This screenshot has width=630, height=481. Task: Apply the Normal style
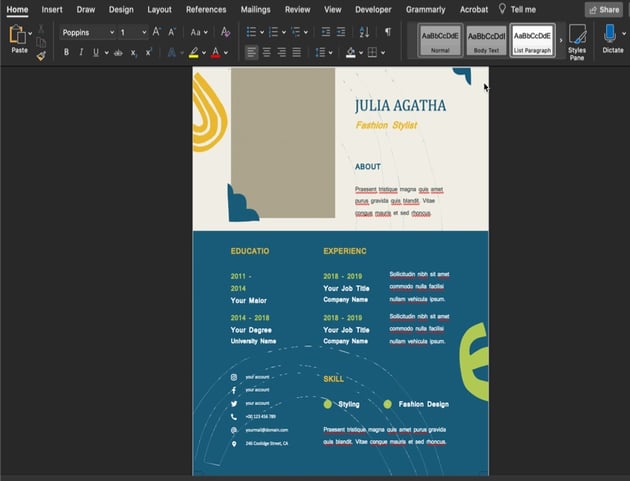point(440,40)
